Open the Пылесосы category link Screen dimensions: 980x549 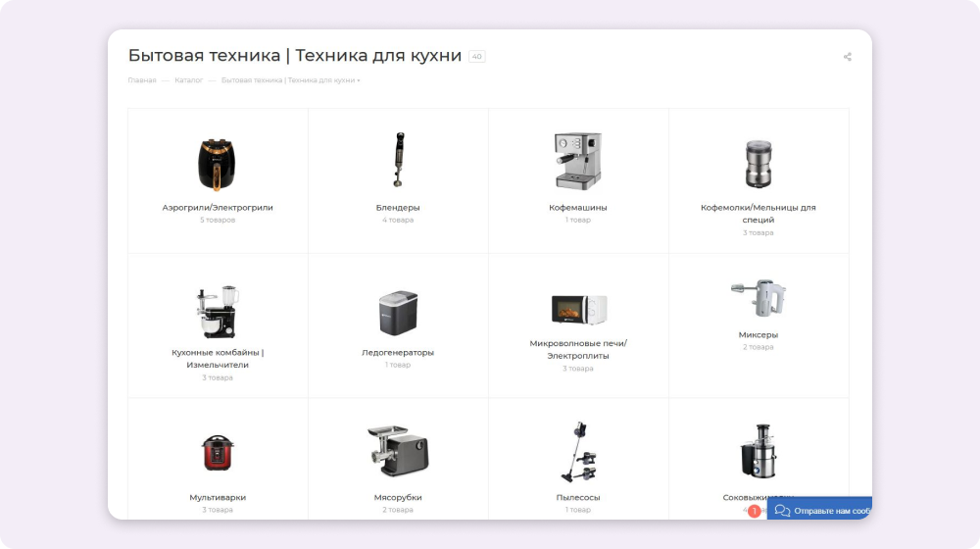pyautogui.click(x=578, y=498)
